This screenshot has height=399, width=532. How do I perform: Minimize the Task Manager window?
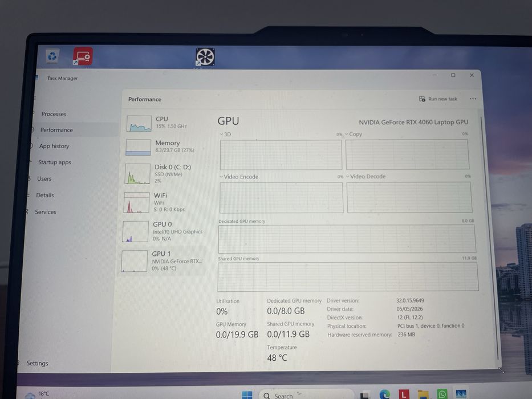[434, 75]
